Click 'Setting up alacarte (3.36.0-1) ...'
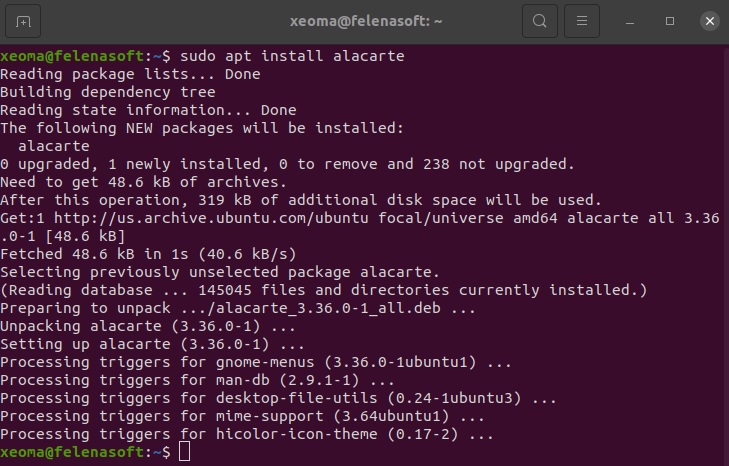729x466 pixels. 152,344
